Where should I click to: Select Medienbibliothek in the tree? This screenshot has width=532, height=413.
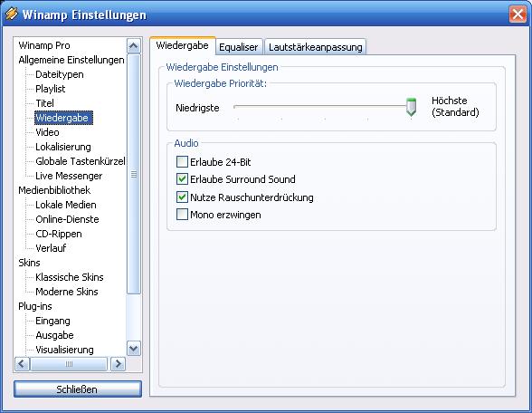54,190
